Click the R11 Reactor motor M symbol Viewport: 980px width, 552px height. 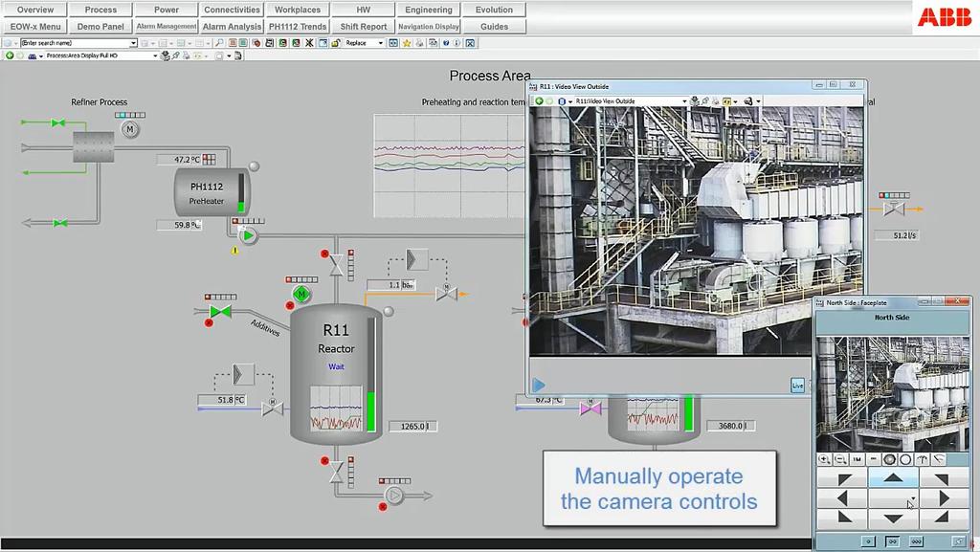point(301,294)
